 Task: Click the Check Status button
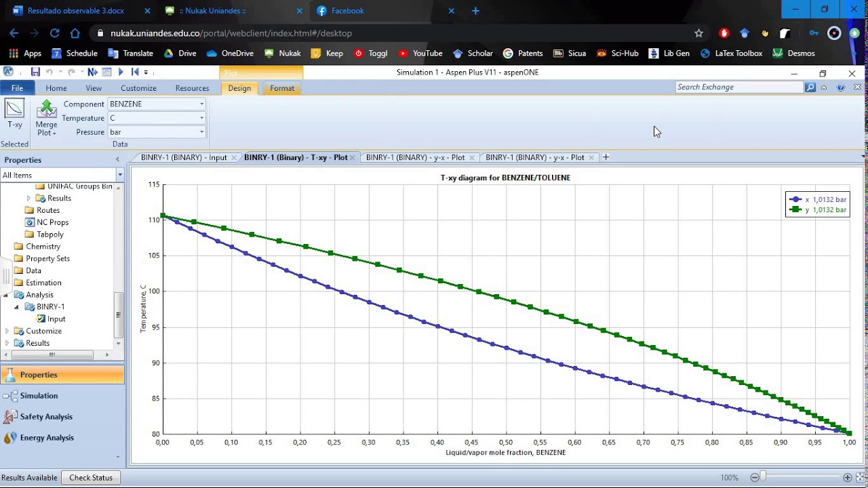91,478
